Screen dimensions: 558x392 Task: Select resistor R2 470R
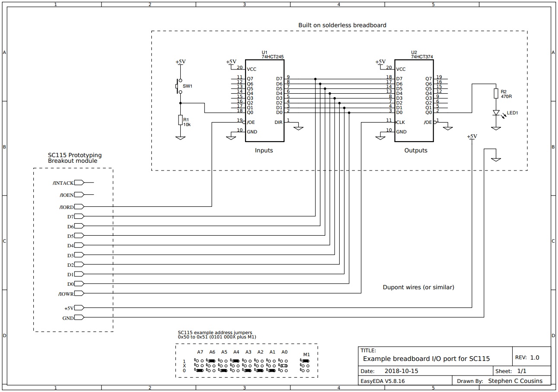pos(496,94)
